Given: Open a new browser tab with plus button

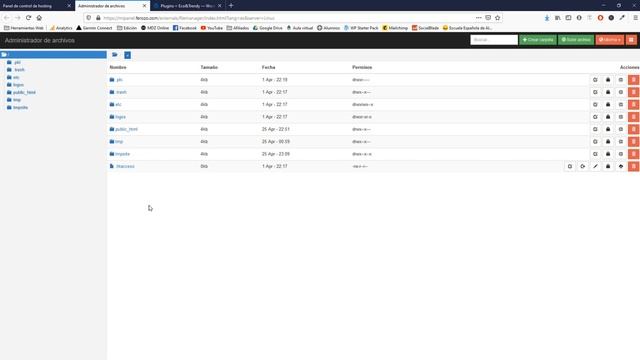Looking at the screenshot, I should pyautogui.click(x=231, y=6).
